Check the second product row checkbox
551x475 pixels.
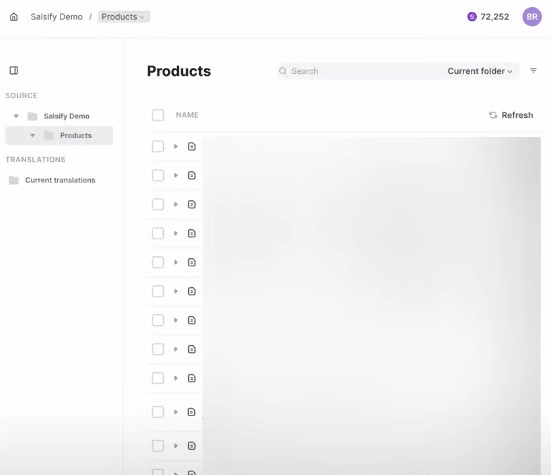click(x=158, y=175)
